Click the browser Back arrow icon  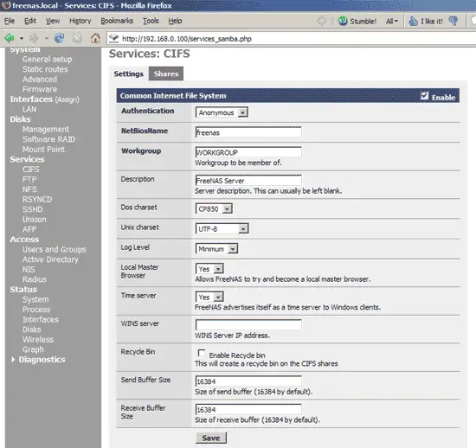[x=10, y=38]
